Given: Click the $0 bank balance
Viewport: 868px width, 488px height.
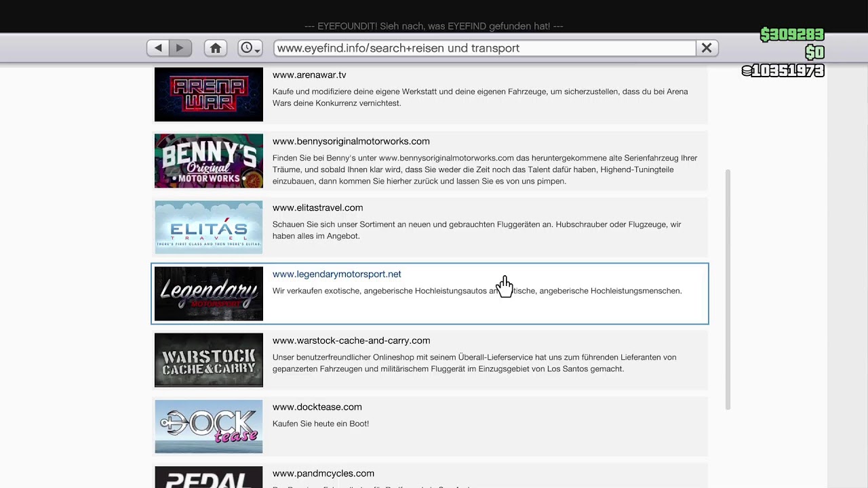Looking at the screenshot, I should coord(814,52).
